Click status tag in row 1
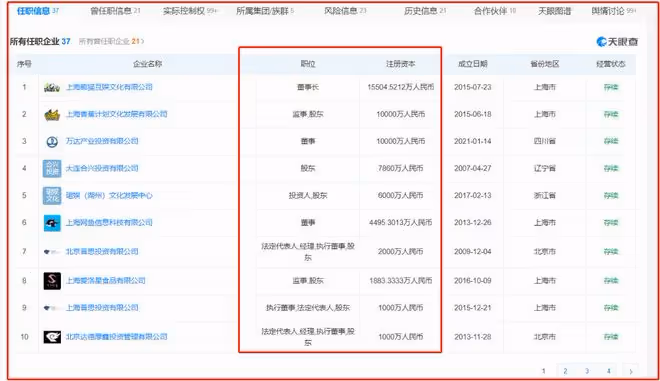The height and width of the screenshot is (381, 660). tap(611, 87)
